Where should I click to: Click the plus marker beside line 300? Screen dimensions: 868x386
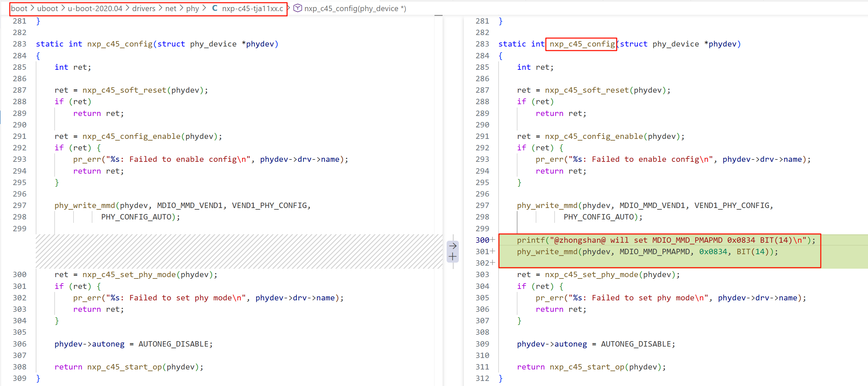click(493, 240)
